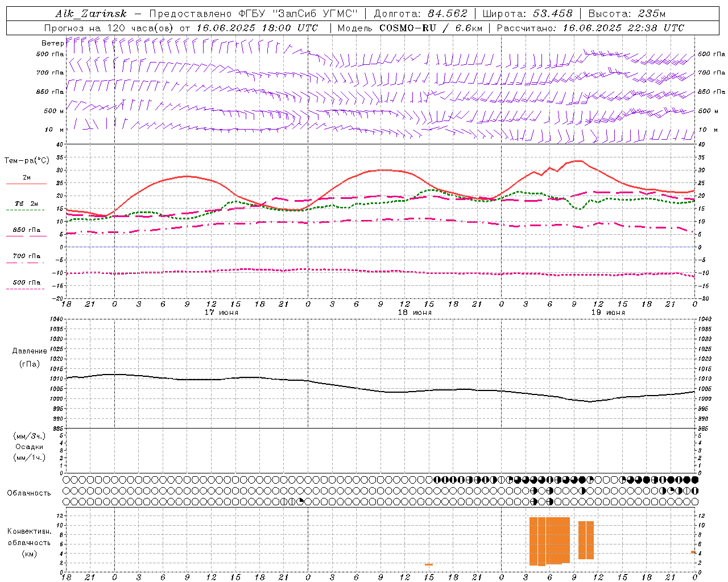Click the date label '19 июня'
Screen dimensions: 728x582
(608, 313)
